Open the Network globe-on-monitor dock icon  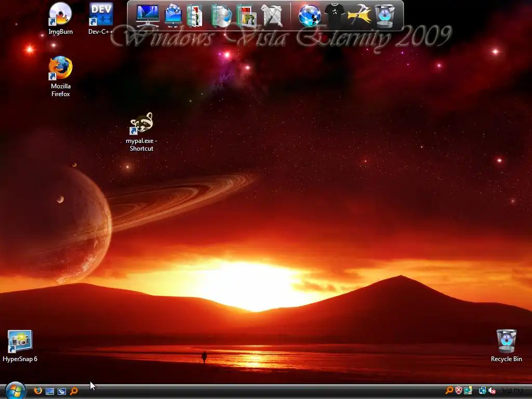click(x=174, y=16)
